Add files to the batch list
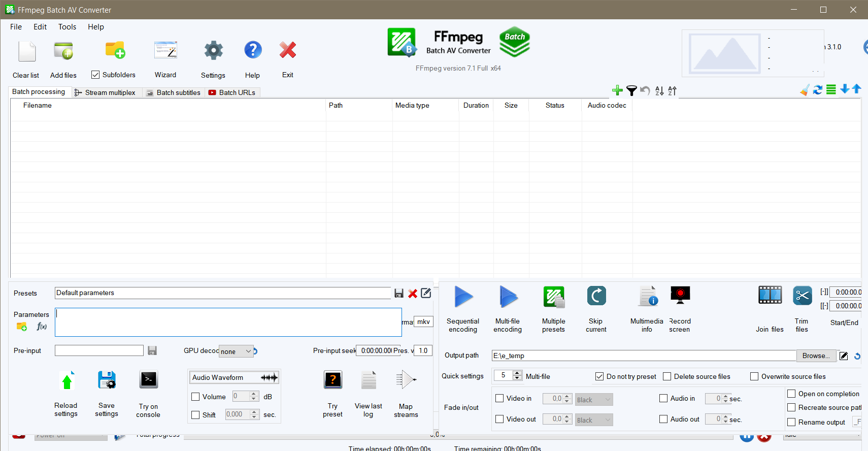Image resolution: width=868 pixels, height=451 pixels. click(63, 51)
